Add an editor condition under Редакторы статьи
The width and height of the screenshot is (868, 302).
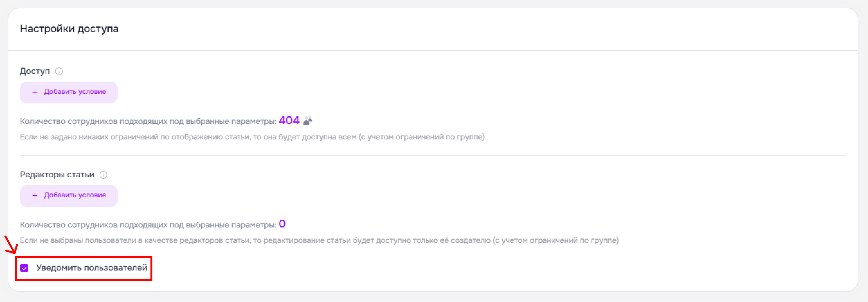[69, 196]
